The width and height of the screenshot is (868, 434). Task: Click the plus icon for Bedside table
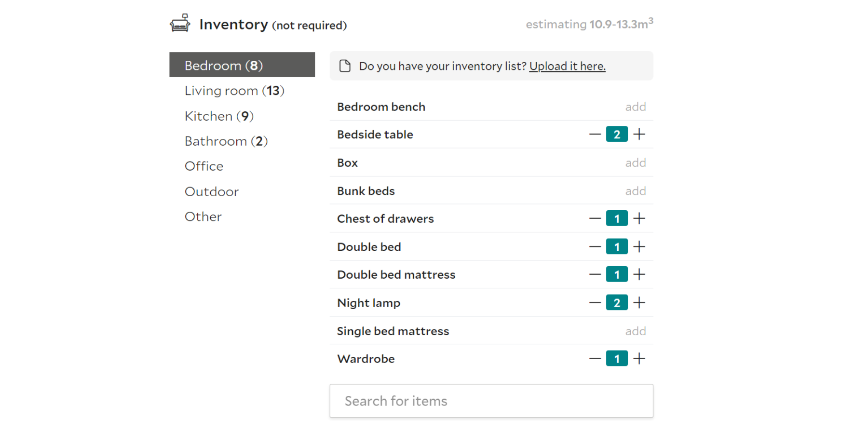coord(639,134)
